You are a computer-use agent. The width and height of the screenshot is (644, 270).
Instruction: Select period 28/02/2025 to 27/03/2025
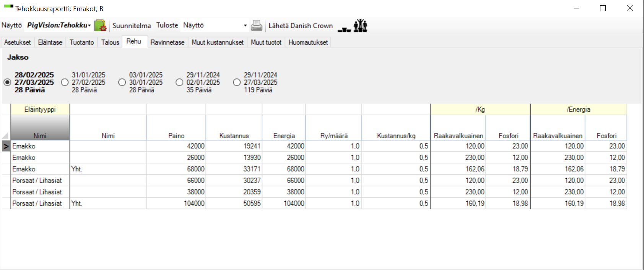[7, 82]
